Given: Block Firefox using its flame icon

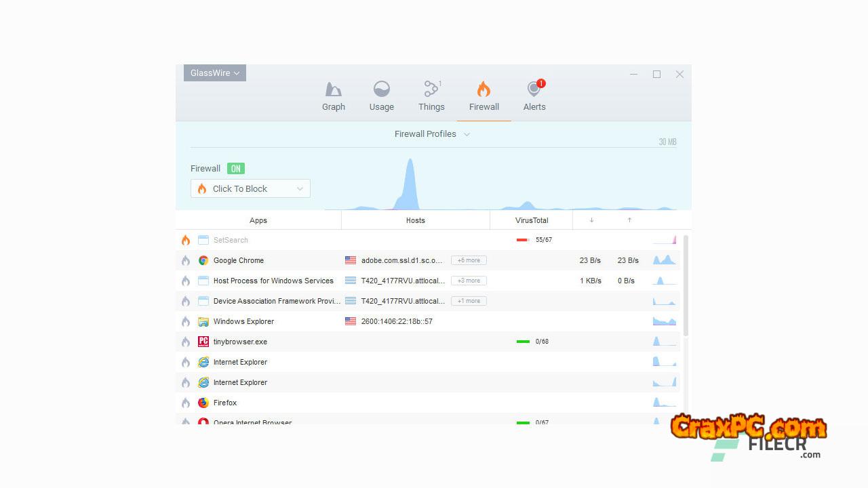Looking at the screenshot, I should coord(186,403).
